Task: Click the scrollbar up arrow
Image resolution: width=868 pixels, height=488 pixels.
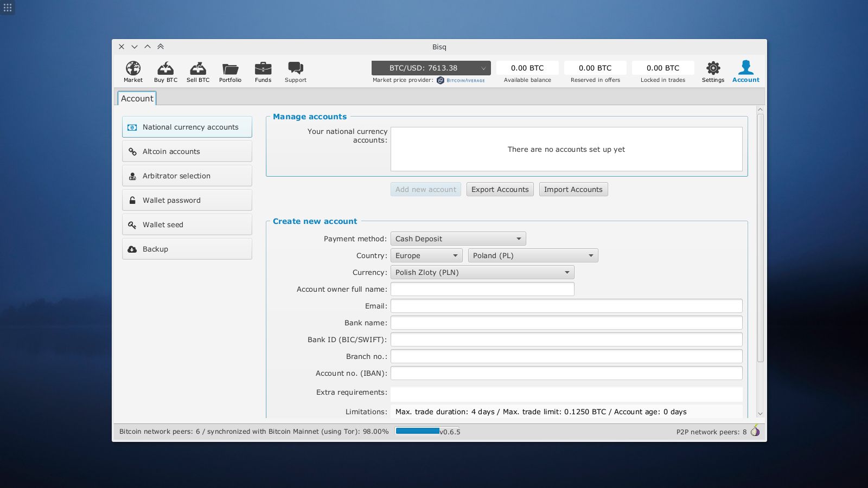Action: click(x=760, y=110)
